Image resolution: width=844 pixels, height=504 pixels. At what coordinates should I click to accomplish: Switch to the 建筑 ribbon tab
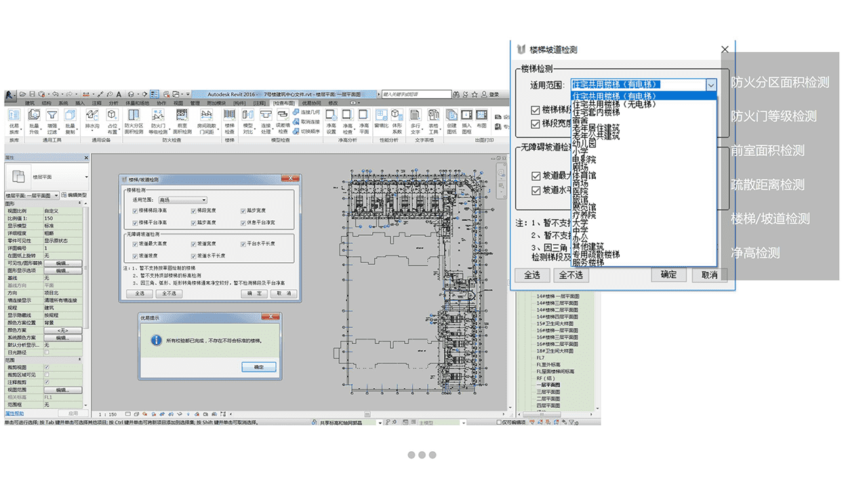coord(30,102)
